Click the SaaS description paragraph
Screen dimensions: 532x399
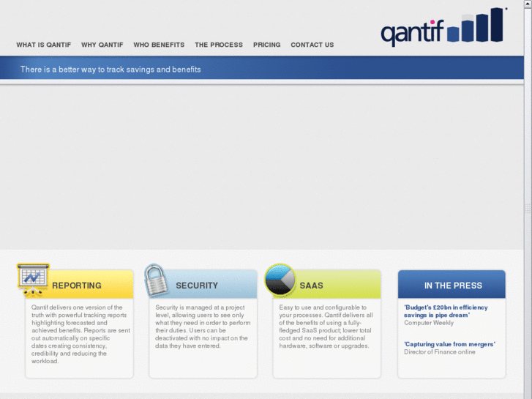[x=326, y=327]
